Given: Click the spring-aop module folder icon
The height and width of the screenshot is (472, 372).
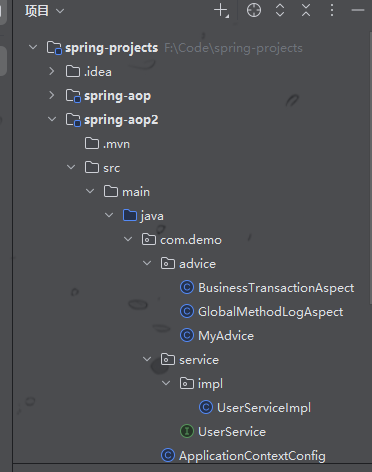Looking at the screenshot, I should pyautogui.click(x=73, y=96).
